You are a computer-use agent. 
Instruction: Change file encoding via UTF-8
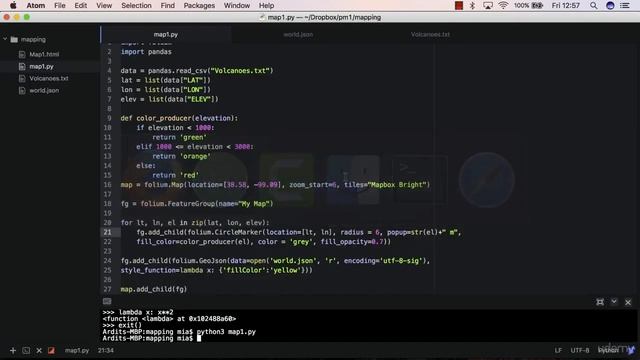click(x=580, y=351)
